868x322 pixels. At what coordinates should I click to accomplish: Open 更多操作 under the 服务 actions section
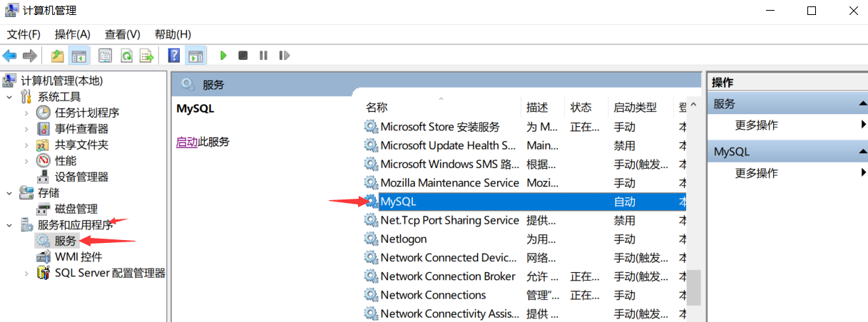pyautogui.click(x=756, y=125)
